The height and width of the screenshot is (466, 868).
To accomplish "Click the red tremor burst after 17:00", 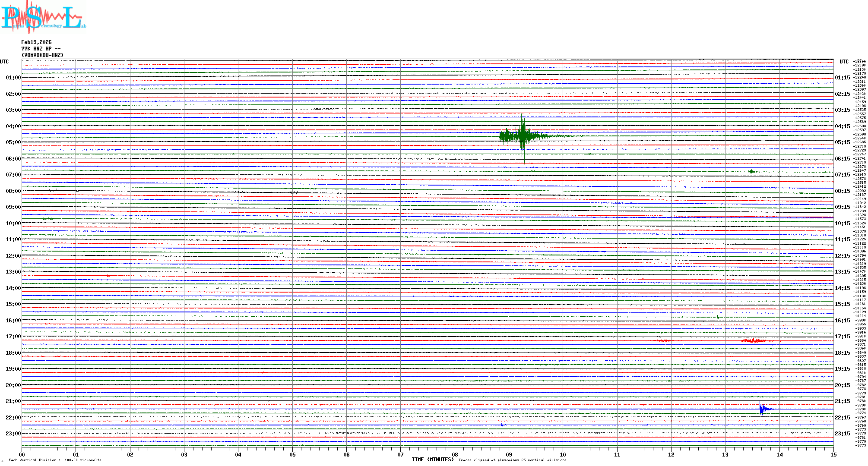I will coord(754,341).
